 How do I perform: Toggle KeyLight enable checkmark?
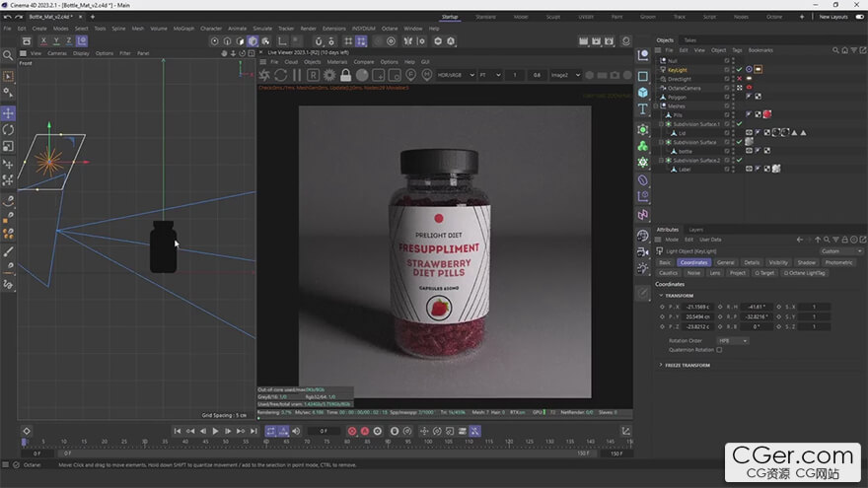coord(739,70)
